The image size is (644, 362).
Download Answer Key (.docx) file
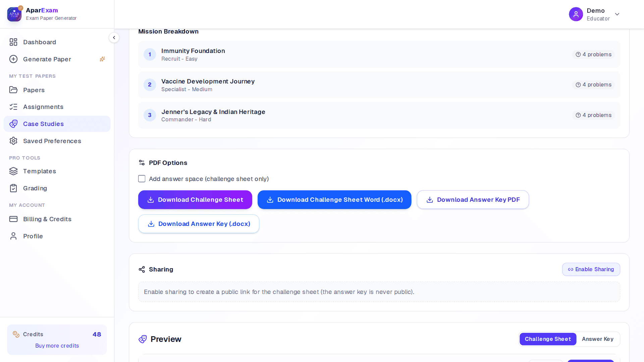pos(199,224)
